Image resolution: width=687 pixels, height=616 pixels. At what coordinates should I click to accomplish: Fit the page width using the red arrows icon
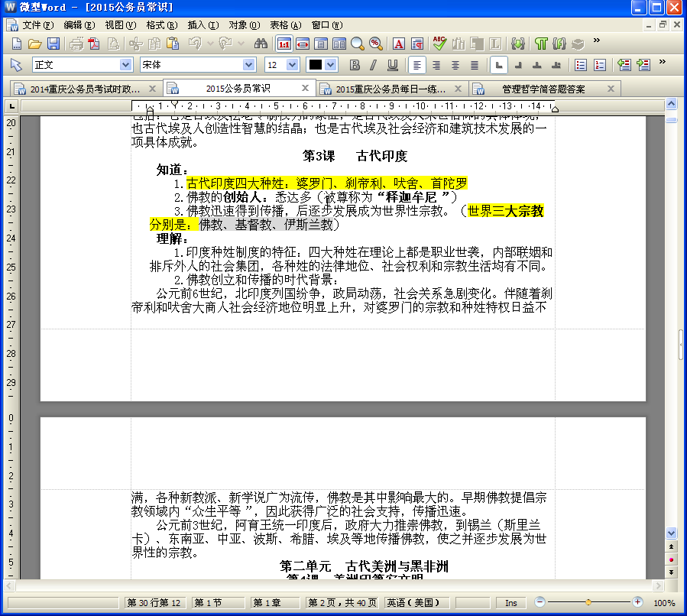coord(303,44)
